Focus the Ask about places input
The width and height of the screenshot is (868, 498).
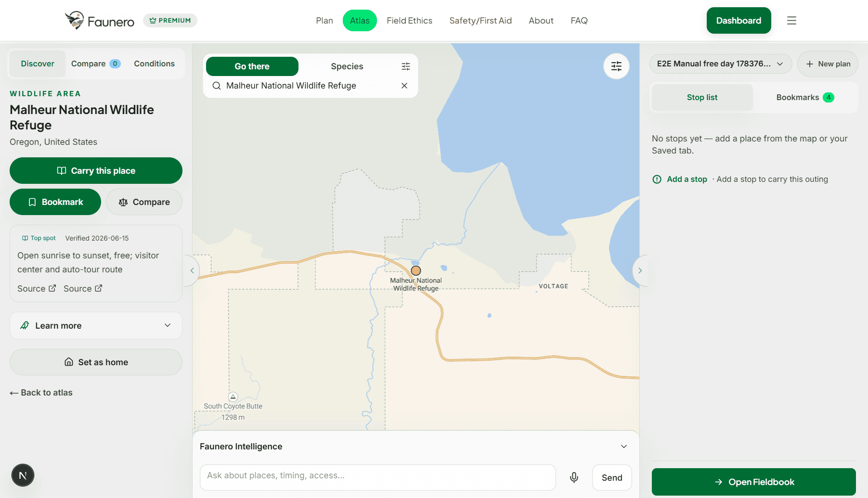pos(377,477)
